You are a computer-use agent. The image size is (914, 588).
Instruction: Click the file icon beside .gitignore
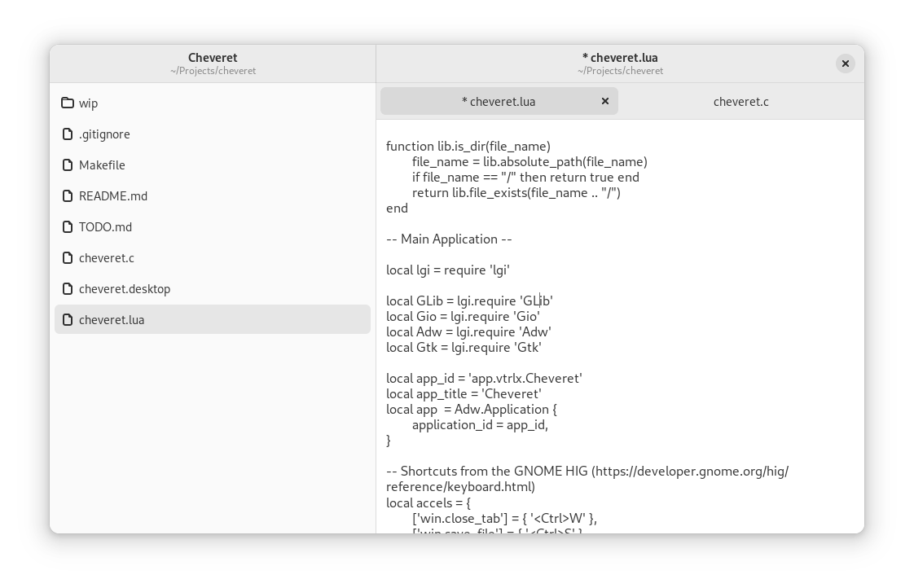tap(68, 134)
